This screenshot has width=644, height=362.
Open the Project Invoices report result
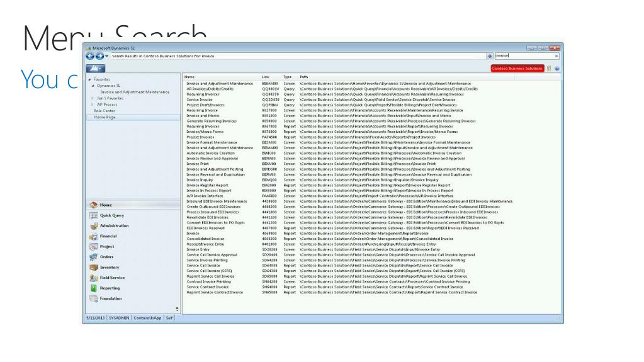(200, 137)
